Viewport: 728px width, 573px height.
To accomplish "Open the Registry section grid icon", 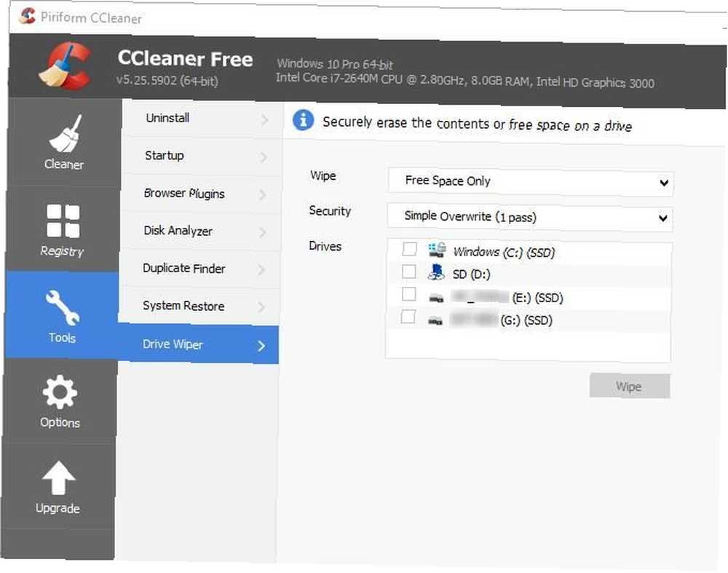I will [x=63, y=221].
